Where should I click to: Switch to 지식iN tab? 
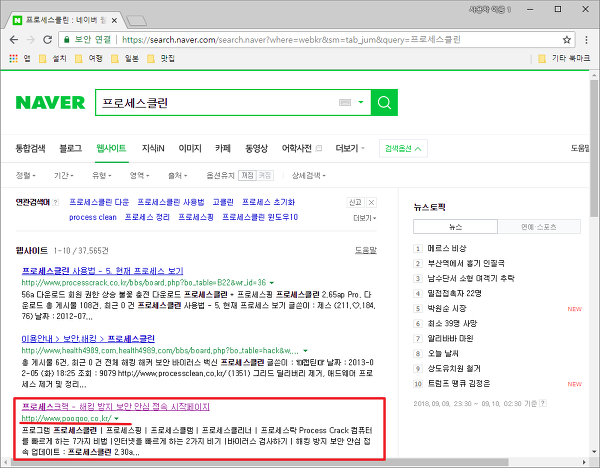point(153,148)
